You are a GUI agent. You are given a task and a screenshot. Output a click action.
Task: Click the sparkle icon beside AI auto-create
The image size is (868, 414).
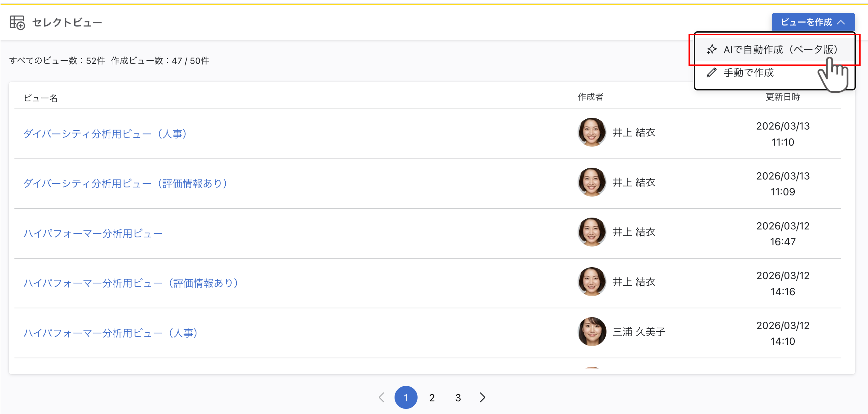711,50
